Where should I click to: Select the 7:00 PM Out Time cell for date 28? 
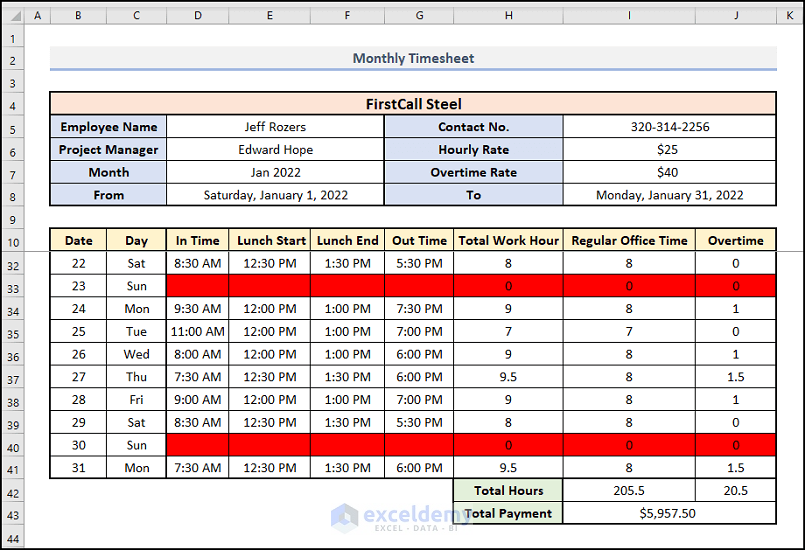pyautogui.click(x=419, y=400)
